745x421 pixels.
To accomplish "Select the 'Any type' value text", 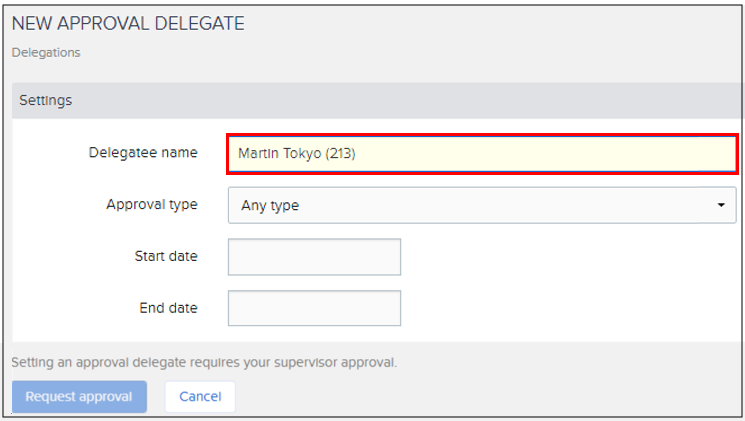I will pyautogui.click(x=270, y=206).
